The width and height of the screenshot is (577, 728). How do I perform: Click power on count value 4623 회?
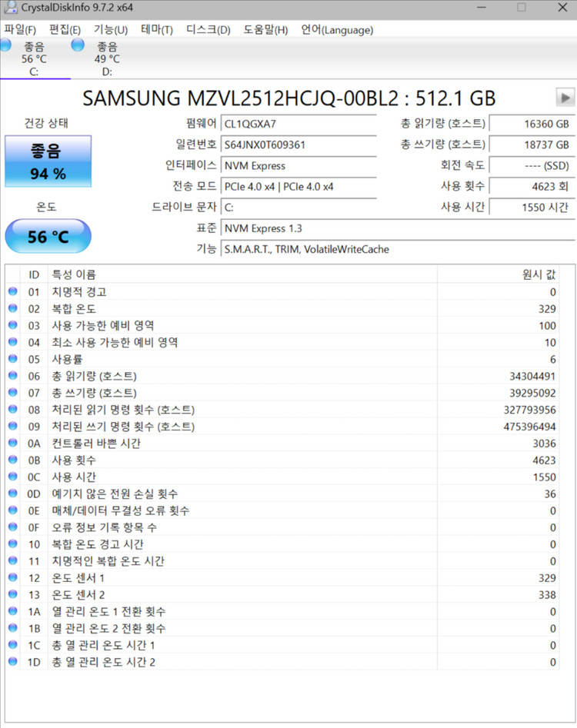532,187
